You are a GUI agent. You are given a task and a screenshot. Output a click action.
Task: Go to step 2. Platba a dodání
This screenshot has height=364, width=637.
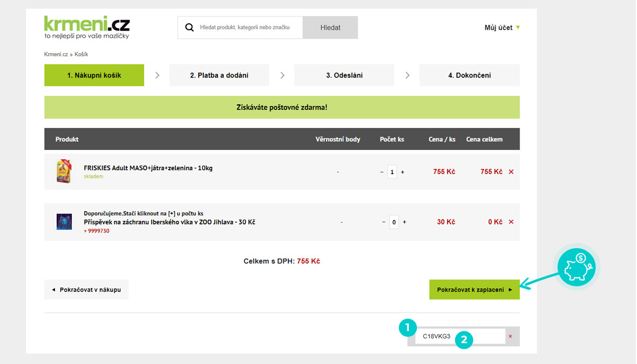(219, 75)
